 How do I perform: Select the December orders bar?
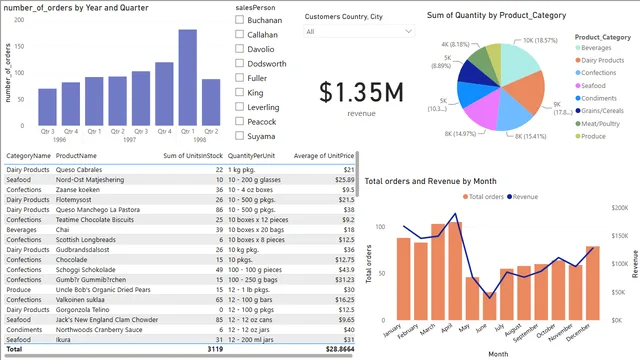pyautogui.click(x=593, y=283)
